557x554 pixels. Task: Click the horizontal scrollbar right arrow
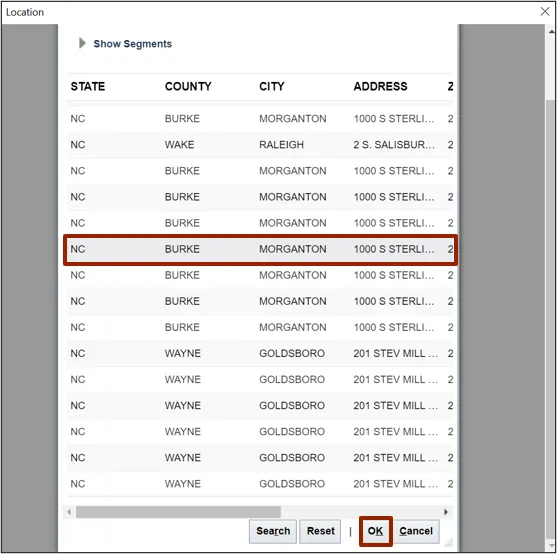click(446, 512)
